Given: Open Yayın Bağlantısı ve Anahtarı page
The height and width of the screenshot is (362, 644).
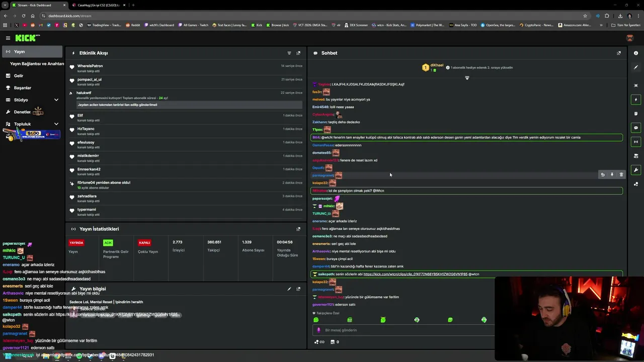Looking at the screenshot, I should [x=37, y=64].
